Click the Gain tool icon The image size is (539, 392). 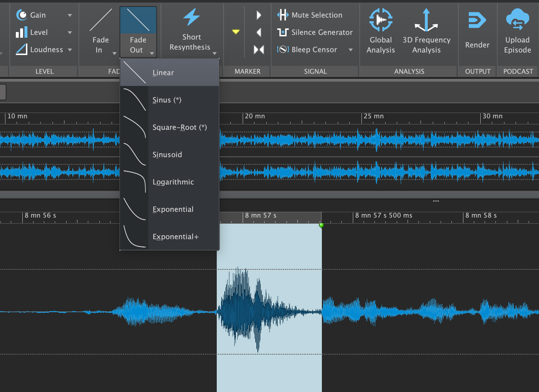pos(22,15)
